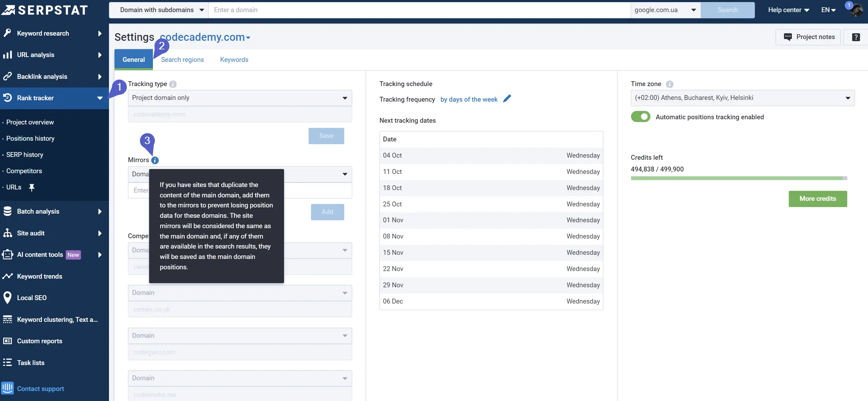The width and height of the screenshot is (868, 401).
Task: Click the Keyword trends line icon
Action: click(x=7, y=276)
